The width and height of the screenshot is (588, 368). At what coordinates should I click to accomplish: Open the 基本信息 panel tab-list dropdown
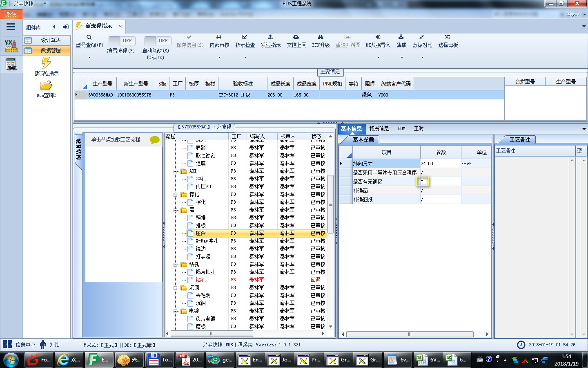pos(584,129)
